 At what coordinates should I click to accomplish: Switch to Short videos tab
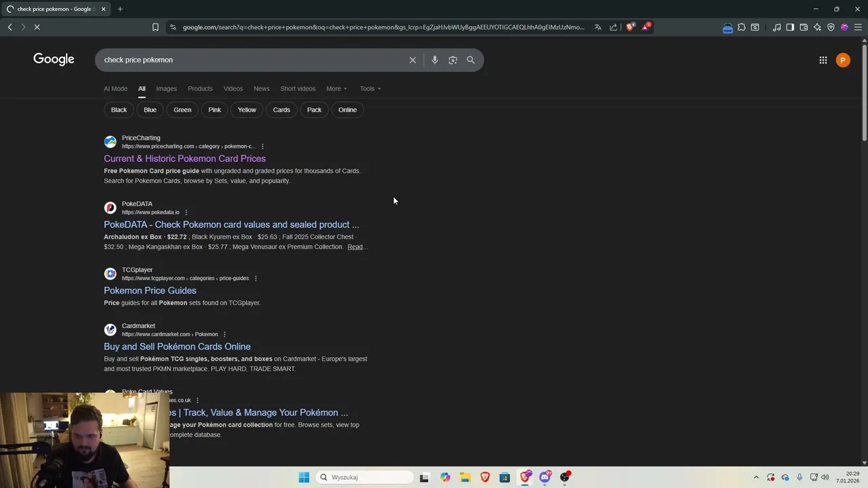(298, 89)
